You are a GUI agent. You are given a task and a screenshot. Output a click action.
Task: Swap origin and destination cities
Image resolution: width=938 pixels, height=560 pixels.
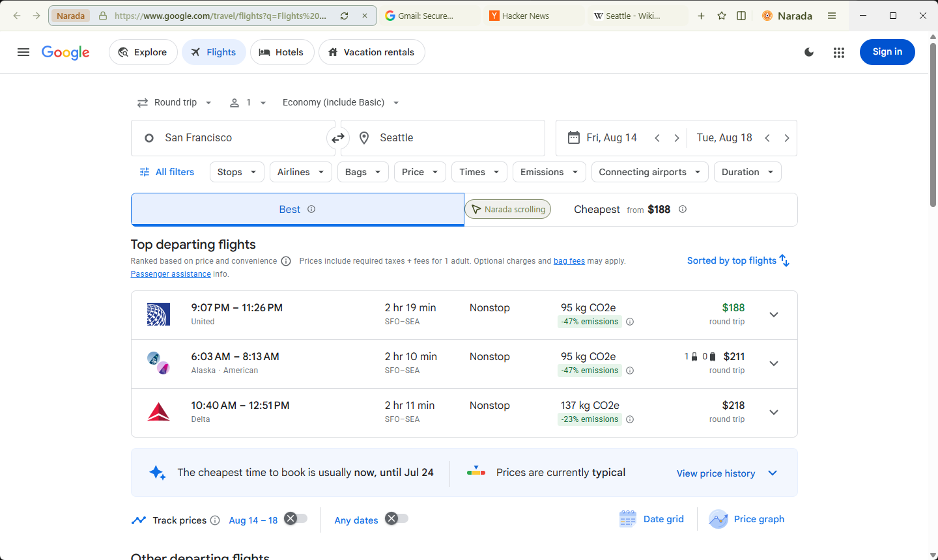338,138
